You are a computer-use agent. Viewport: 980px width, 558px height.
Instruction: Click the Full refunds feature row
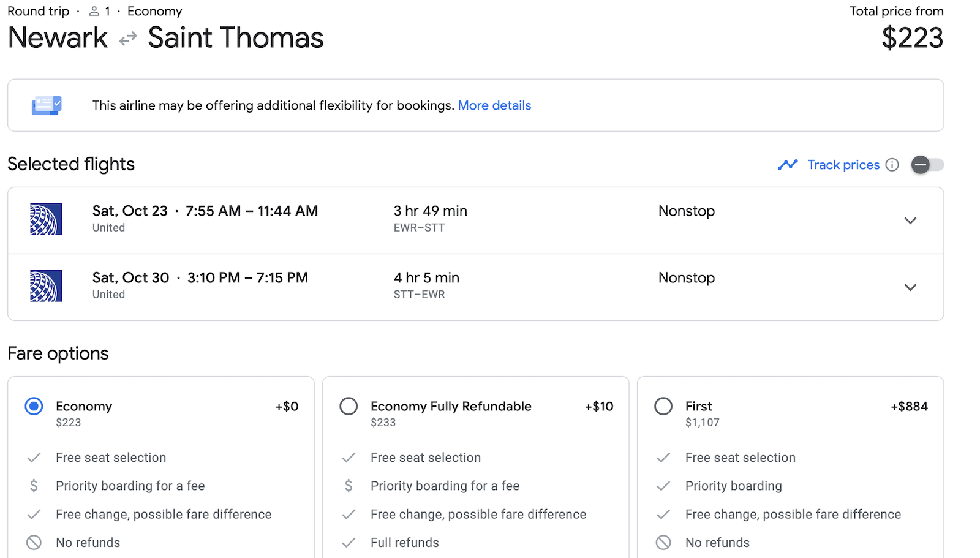404,543
